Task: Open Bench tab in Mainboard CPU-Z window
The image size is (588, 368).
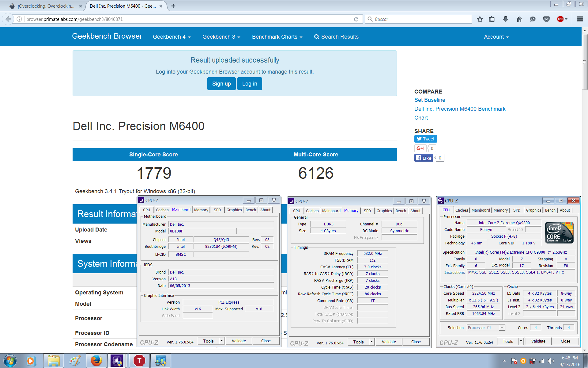Action: tap(251, 210)
